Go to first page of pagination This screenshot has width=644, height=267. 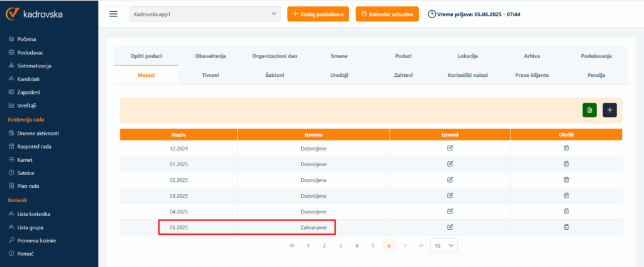pos(292,246)
